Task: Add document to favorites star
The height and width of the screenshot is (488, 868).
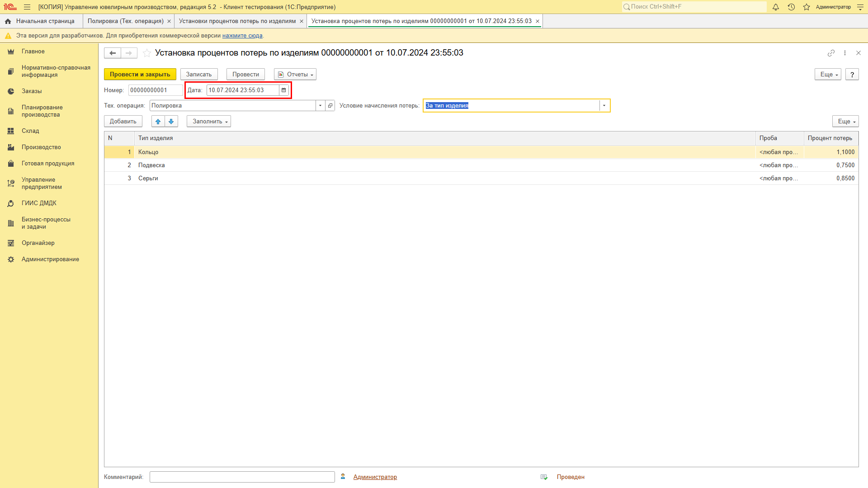Action: click(x=147, y=53)
